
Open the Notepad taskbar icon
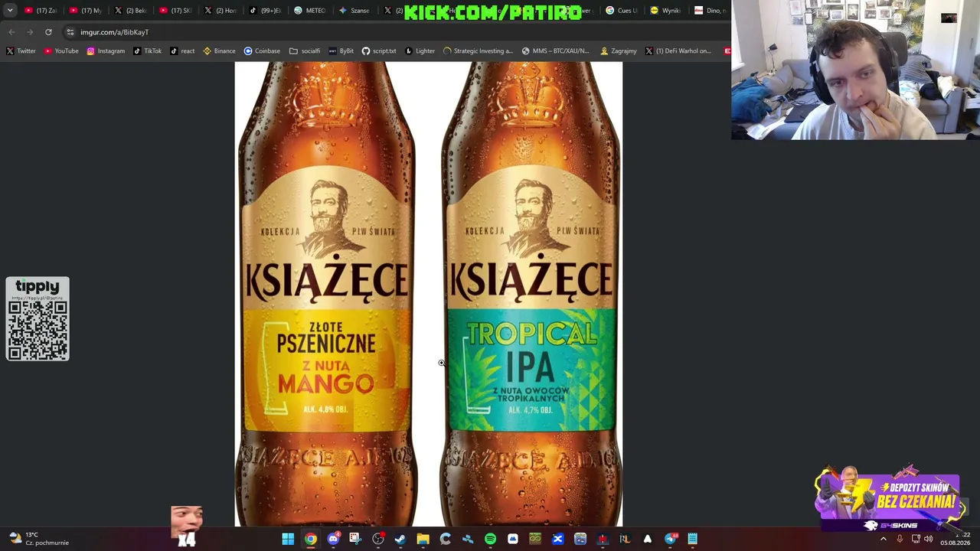[693, 540]
